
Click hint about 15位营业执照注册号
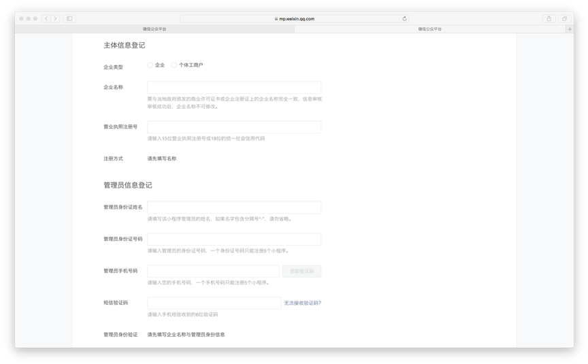pyautogui.click(x=206, y=138)
